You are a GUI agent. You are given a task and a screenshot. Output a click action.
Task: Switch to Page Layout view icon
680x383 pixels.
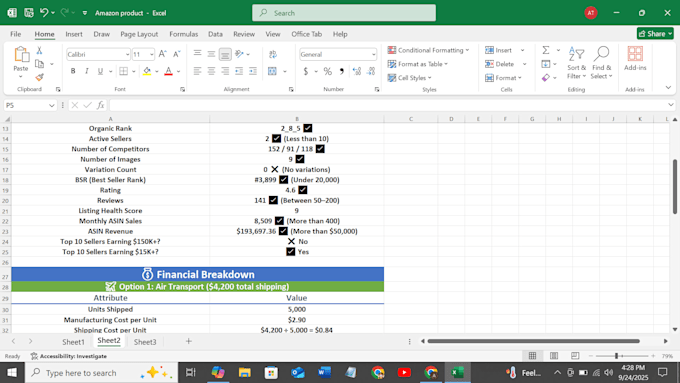(x=554, y=356)
